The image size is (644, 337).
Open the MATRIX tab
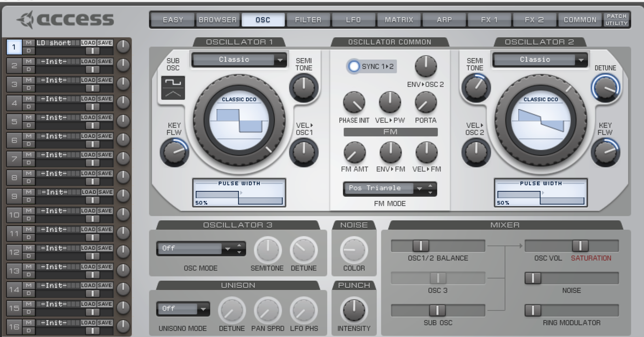pos(399,20)
